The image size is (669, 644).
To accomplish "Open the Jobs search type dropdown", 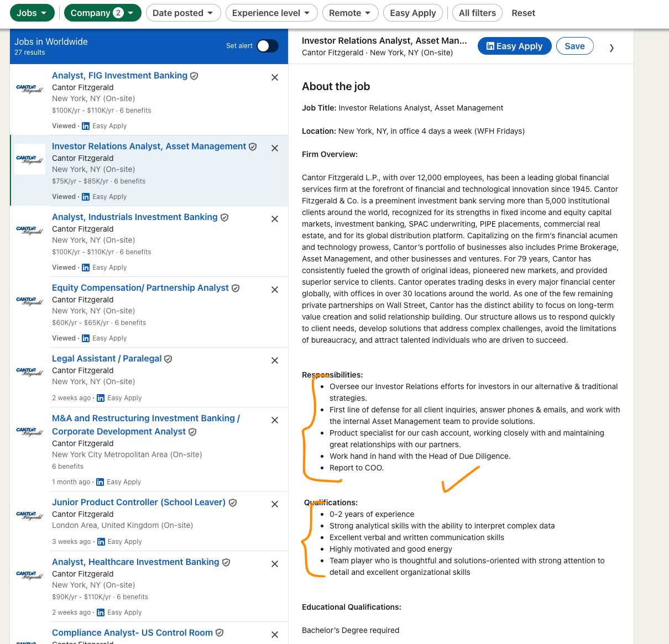I will [32, 13].
